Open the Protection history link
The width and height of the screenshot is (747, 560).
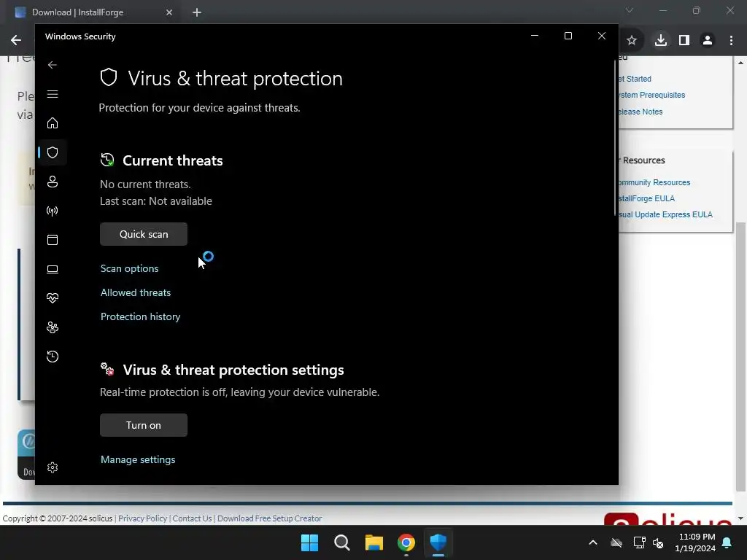[141, 316]
